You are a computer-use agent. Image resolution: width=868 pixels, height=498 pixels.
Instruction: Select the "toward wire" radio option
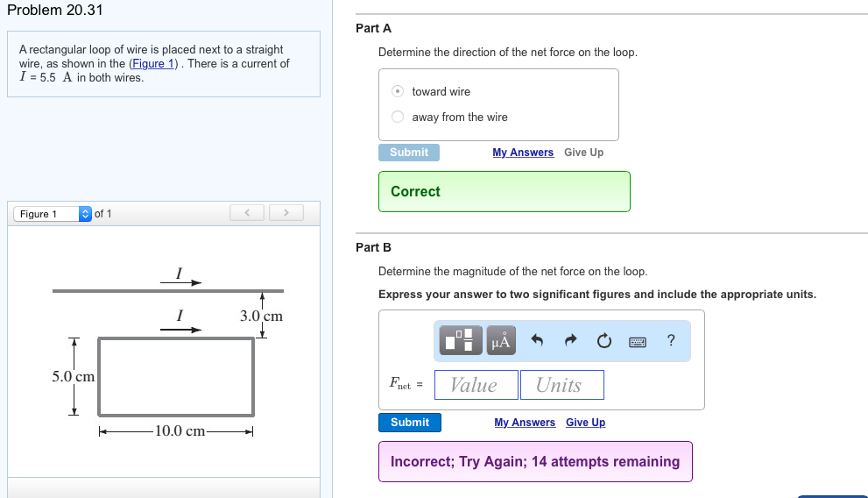pyautogui.click(x=398, y=91)
